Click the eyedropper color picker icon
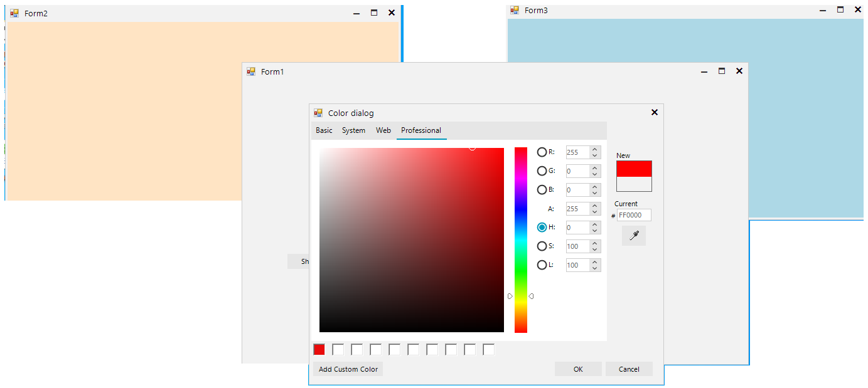Screen dimensions: 868x388 tap(633, 236)
